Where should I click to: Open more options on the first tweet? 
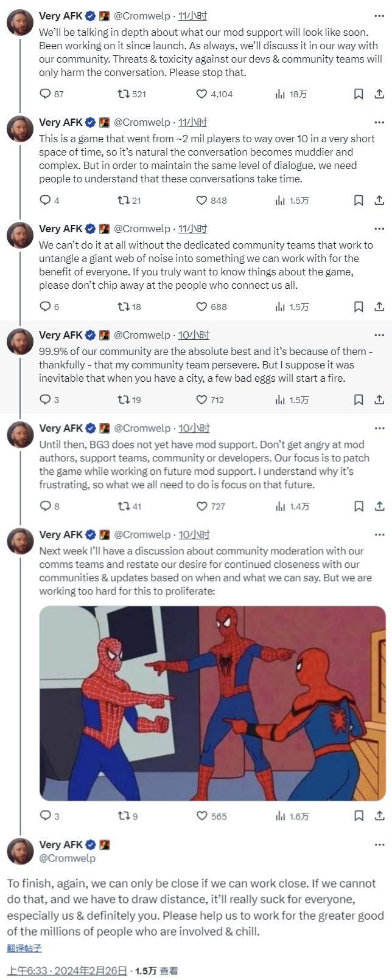point(380,16)
